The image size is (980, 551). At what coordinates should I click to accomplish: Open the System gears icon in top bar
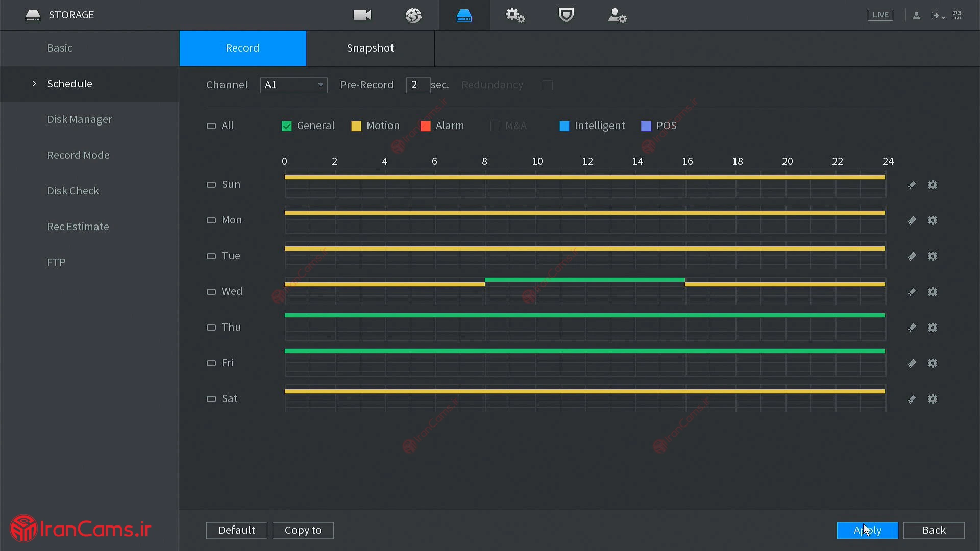click(x=515, y=15)
